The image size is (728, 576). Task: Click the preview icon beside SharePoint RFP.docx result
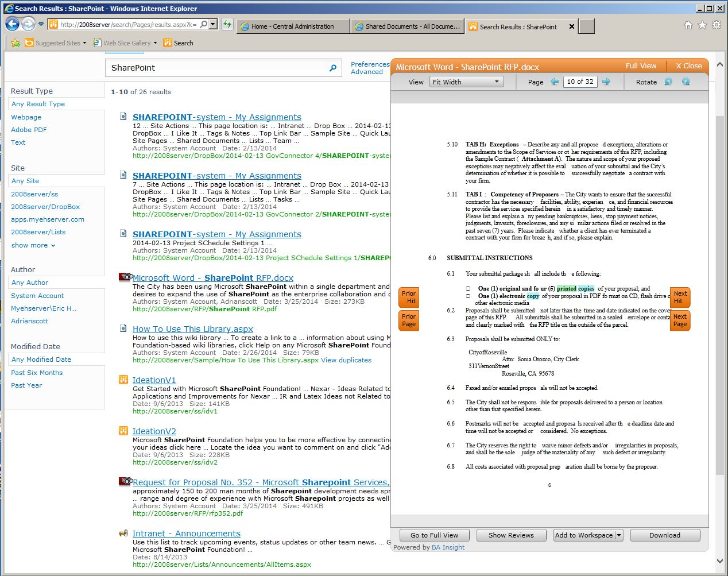[125, 277]
